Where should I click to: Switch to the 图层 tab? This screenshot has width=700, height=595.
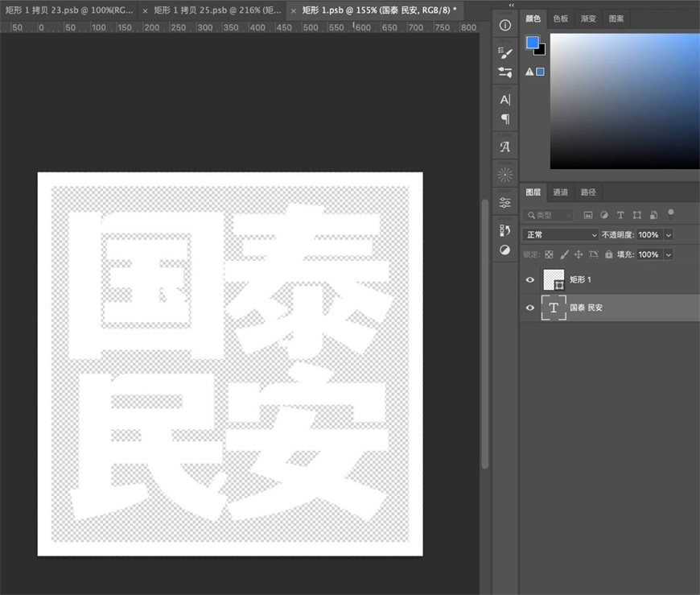(533, 192)
